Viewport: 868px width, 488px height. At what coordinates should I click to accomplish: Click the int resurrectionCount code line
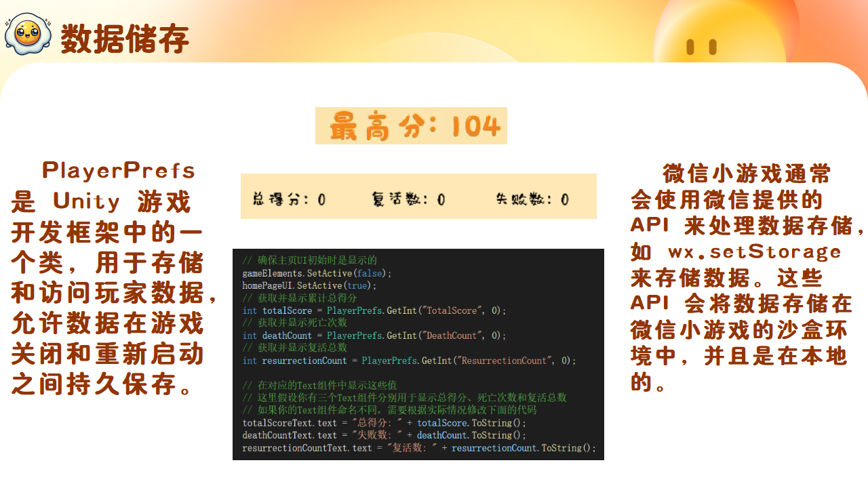pyautogui.click(x=409, y=361)
